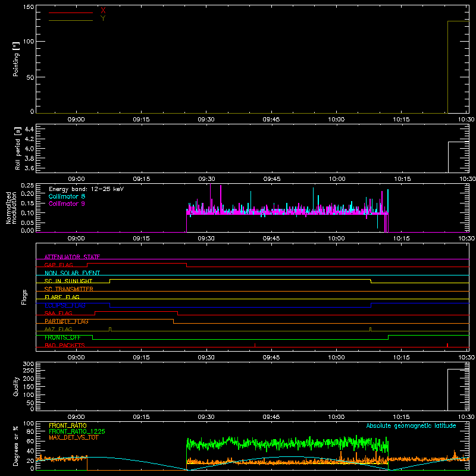Click the FLARE_FLAG label

[62, 297]
